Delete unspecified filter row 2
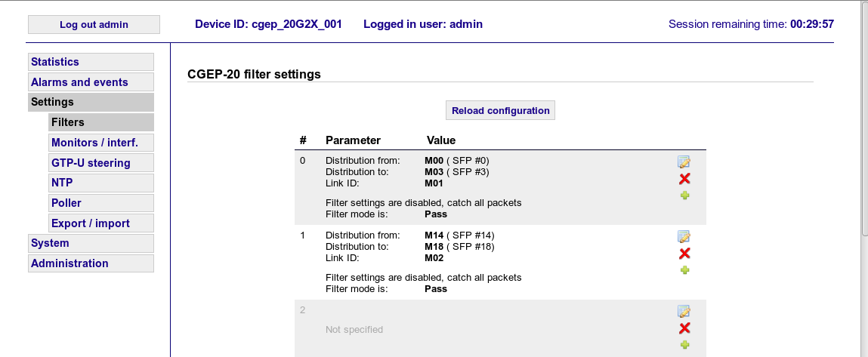The image size is (868, 357). coord(684,328)
